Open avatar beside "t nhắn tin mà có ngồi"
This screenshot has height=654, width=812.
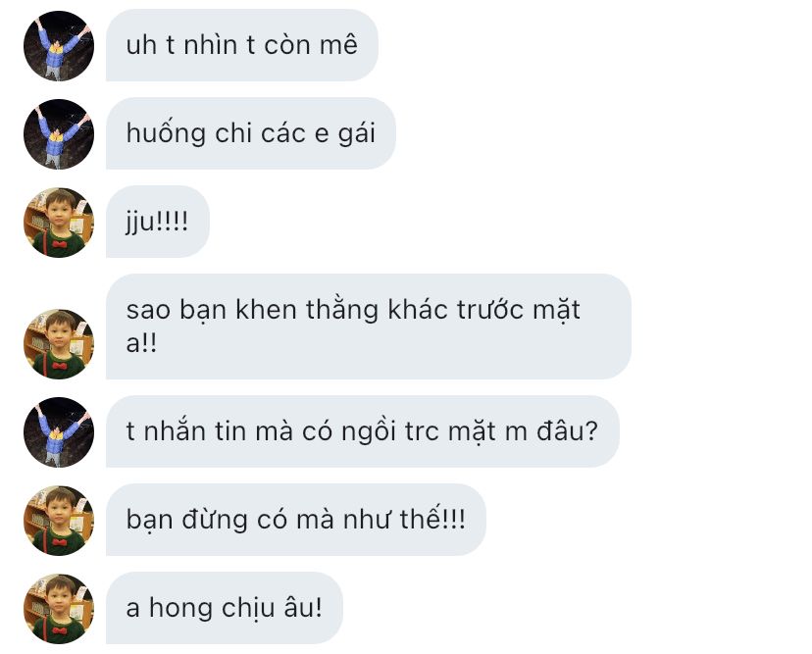pos(59,432)
